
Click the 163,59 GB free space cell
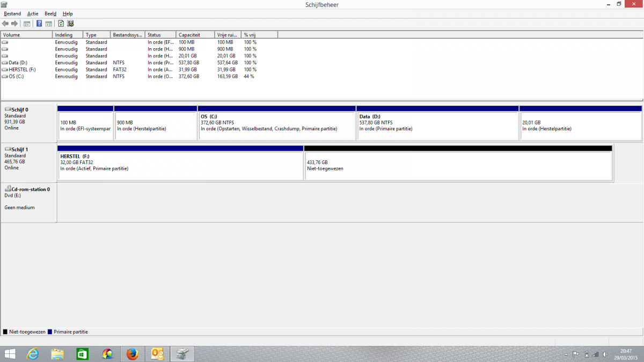click(x=228, y=77)
